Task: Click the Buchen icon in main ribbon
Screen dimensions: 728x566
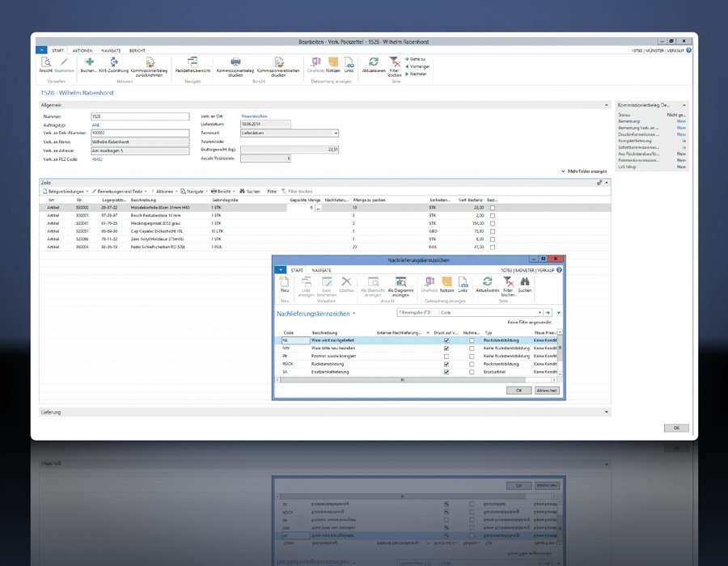Action: [x=89, y=62]
